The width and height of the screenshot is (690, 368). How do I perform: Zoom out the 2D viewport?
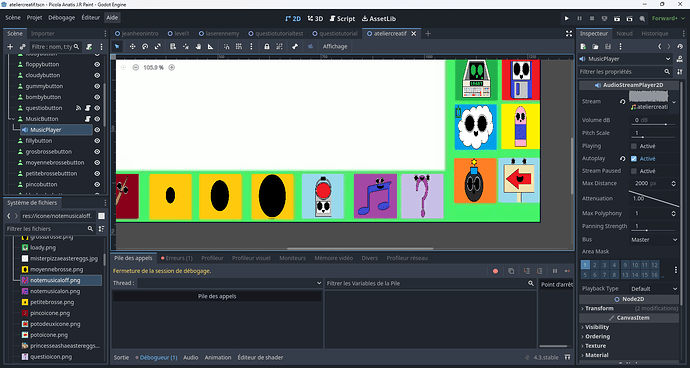(x=136, y=67)
